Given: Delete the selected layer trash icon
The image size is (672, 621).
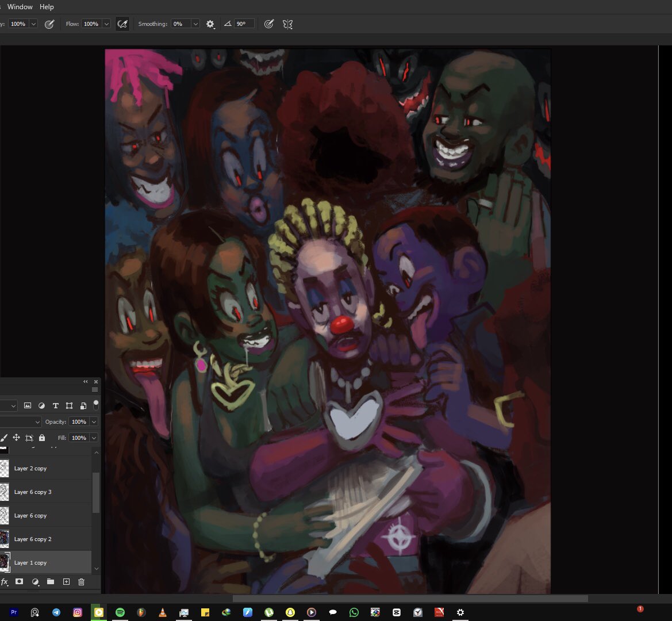Looking at the screenshot, I should pyautogui.click(x=82, y=581).
